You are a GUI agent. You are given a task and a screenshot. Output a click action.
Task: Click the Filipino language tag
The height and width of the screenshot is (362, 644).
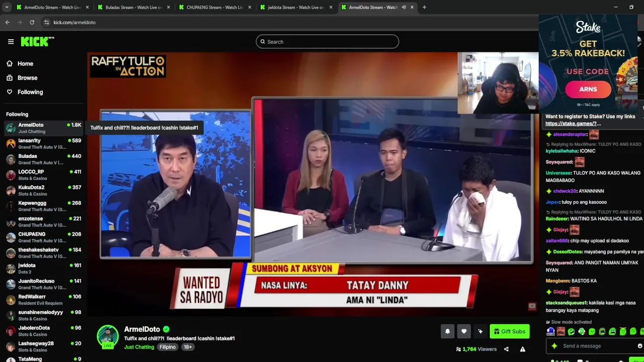(168, 347)
